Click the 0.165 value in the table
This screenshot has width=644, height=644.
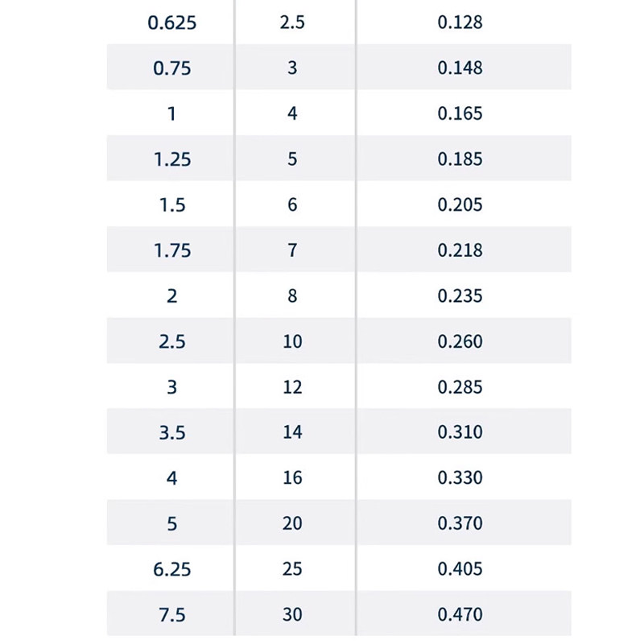(460, 114)
